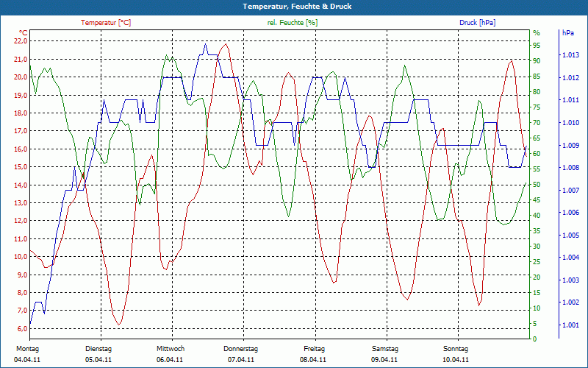Click the '95' humidity axis value

[x=537, y=46]
